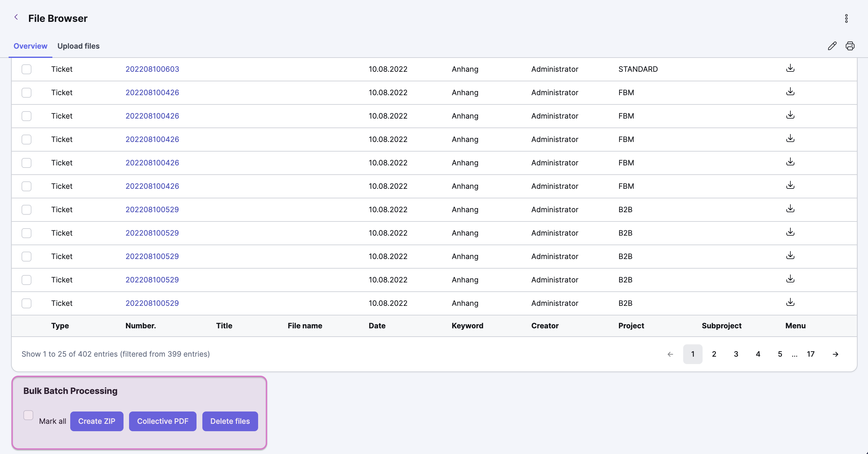
Task: Click the Title column header
Action: [224, 326]
